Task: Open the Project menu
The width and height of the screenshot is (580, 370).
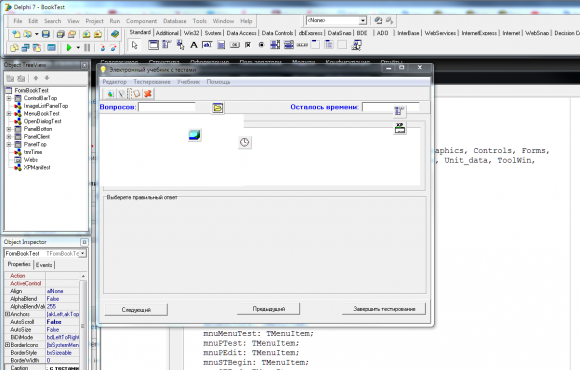Action: click(94, 21)
